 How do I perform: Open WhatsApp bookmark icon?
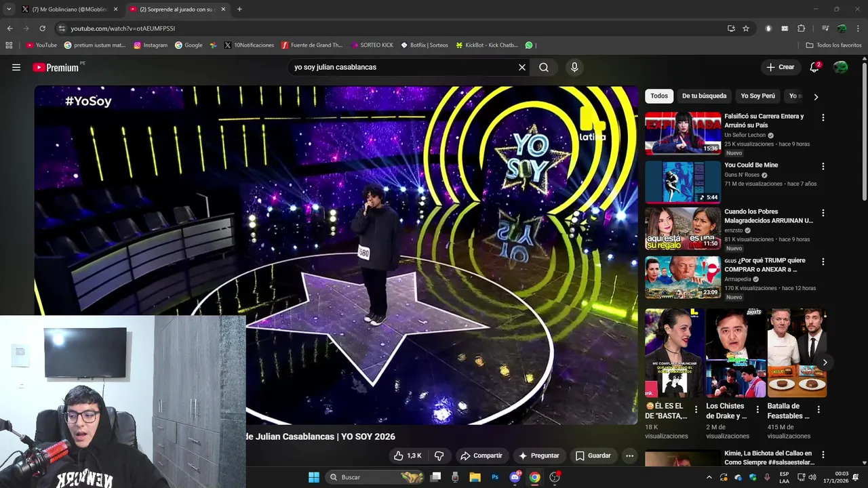coord(529,45)
